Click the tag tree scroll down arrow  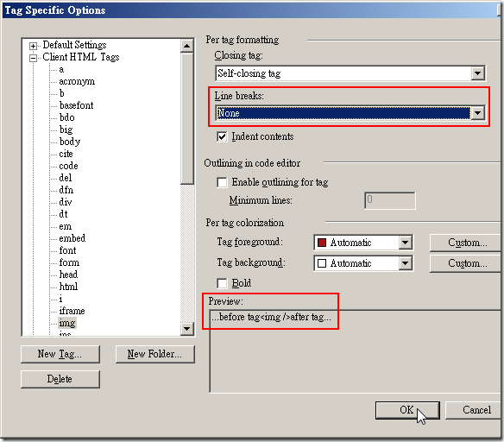pyautogui.click(x=186, y=329)
